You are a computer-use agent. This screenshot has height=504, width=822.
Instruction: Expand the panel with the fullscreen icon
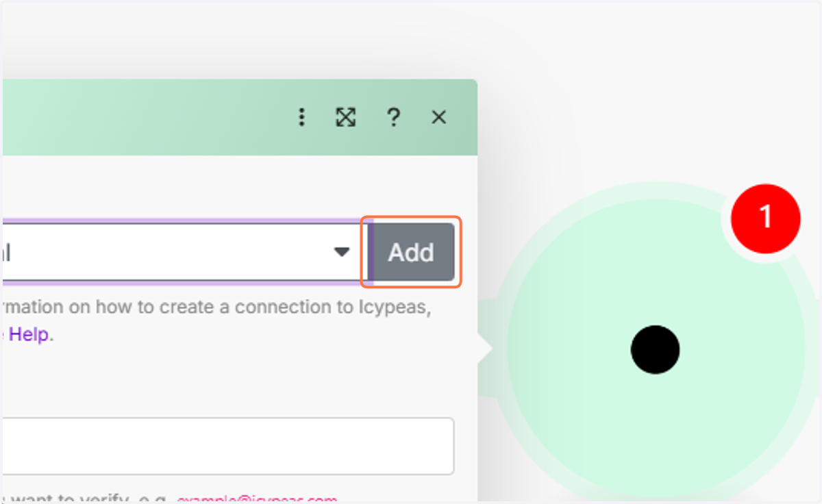[x=345, y=118]
